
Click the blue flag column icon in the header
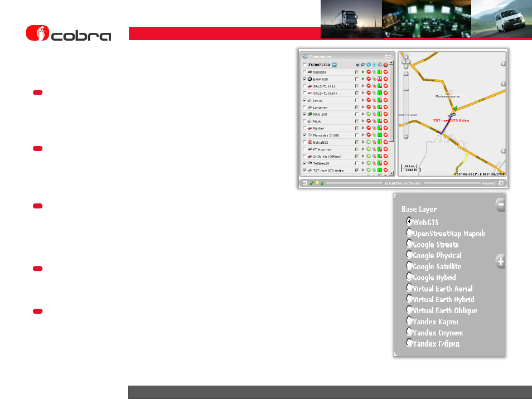[x=362, y=65]
